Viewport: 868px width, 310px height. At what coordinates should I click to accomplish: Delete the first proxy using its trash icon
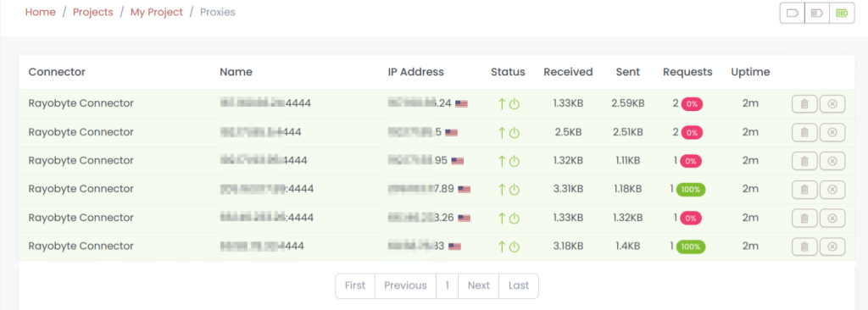pos(804,103)
